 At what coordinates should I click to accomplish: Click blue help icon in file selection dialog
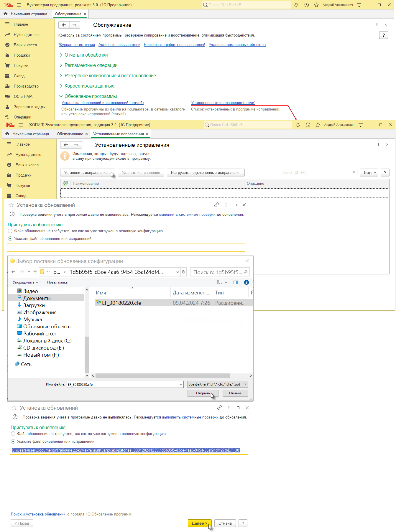247,282
